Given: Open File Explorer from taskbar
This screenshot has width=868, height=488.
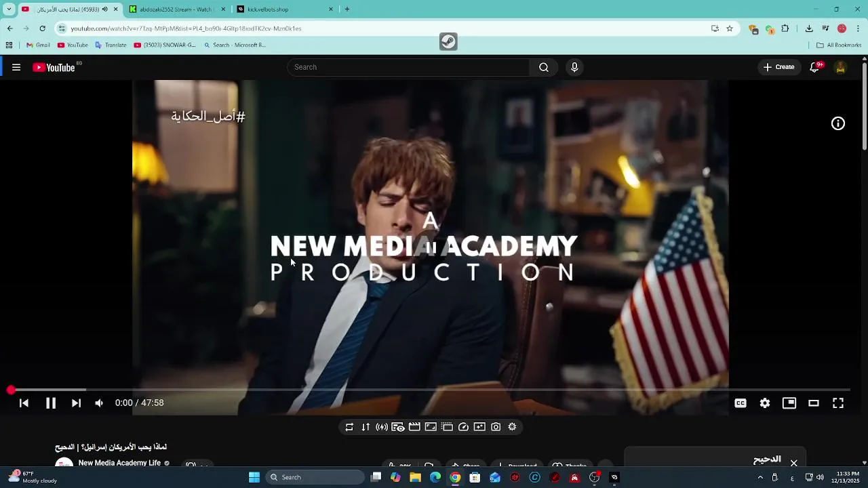Looking at the screenshot, I should tap(415, 477).
